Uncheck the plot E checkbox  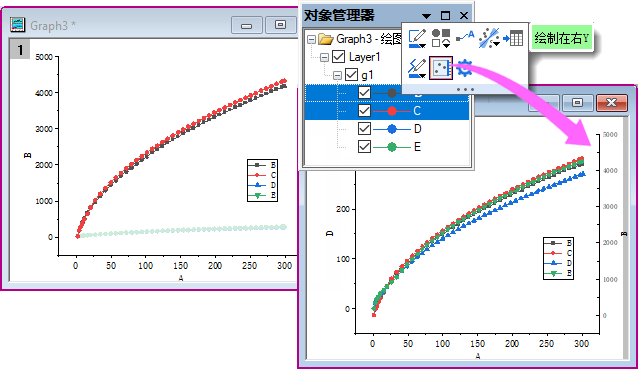(365, 146)
